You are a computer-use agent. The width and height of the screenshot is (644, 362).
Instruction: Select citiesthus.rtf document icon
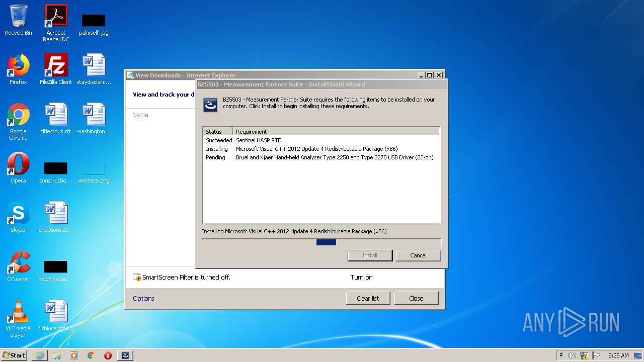[56, 119]
